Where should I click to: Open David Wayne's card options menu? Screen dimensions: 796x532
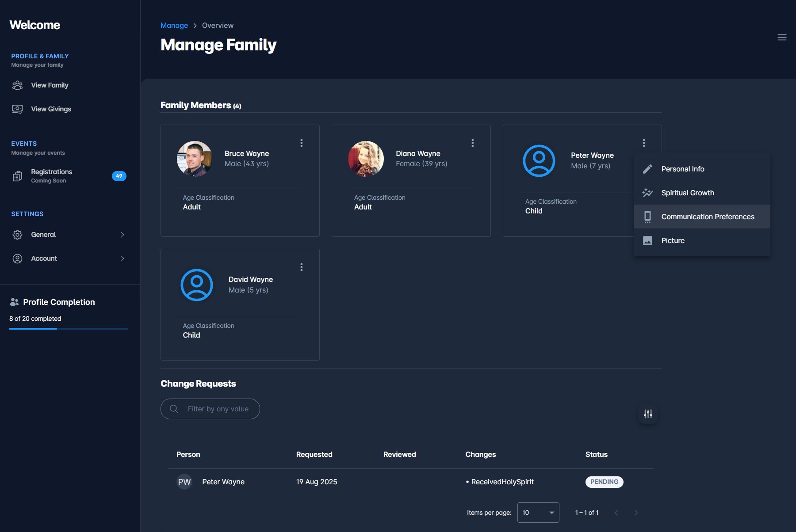pos(301,267)
